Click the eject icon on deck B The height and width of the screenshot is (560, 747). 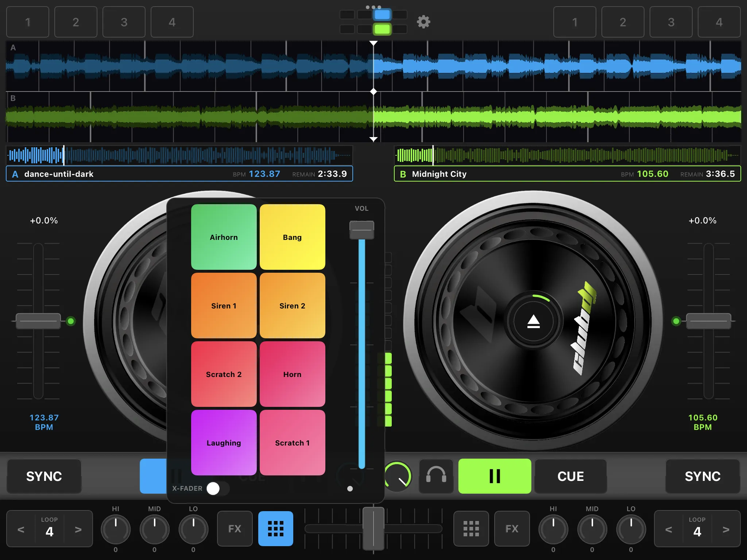[533, 322]
